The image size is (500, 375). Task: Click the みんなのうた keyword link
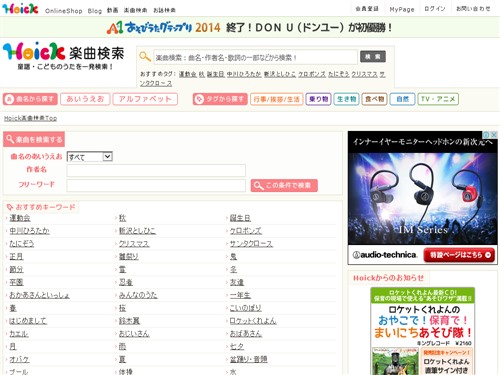click(138, 295)
